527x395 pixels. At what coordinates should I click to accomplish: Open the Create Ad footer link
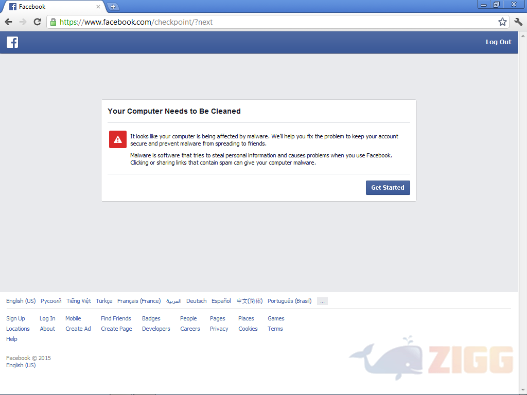78,329
